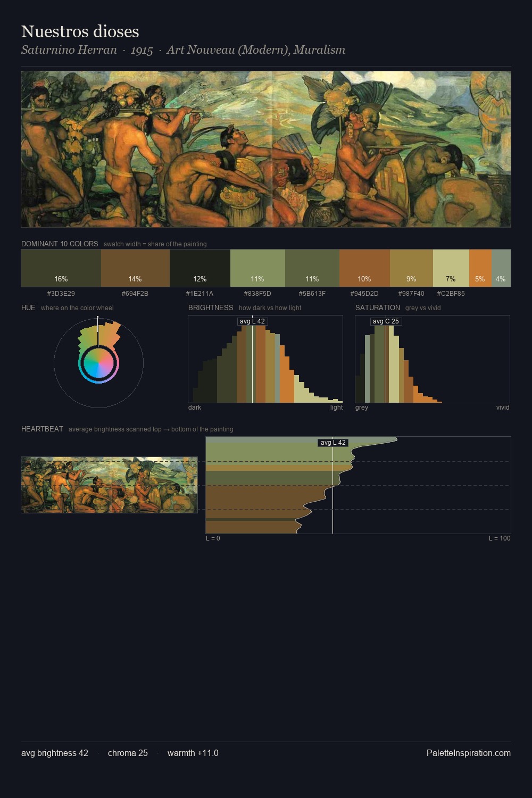Click the hex label #945D2D
This screenshot has width=532, height=798.
[x=364, y=294]
